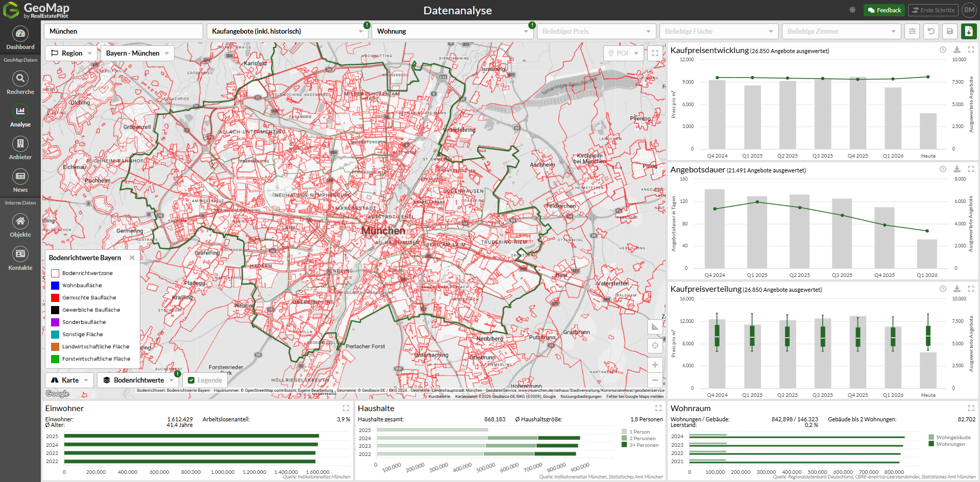The image size is (980, 482).
Task: Click the green export download icon
Action: pos(969,31)
